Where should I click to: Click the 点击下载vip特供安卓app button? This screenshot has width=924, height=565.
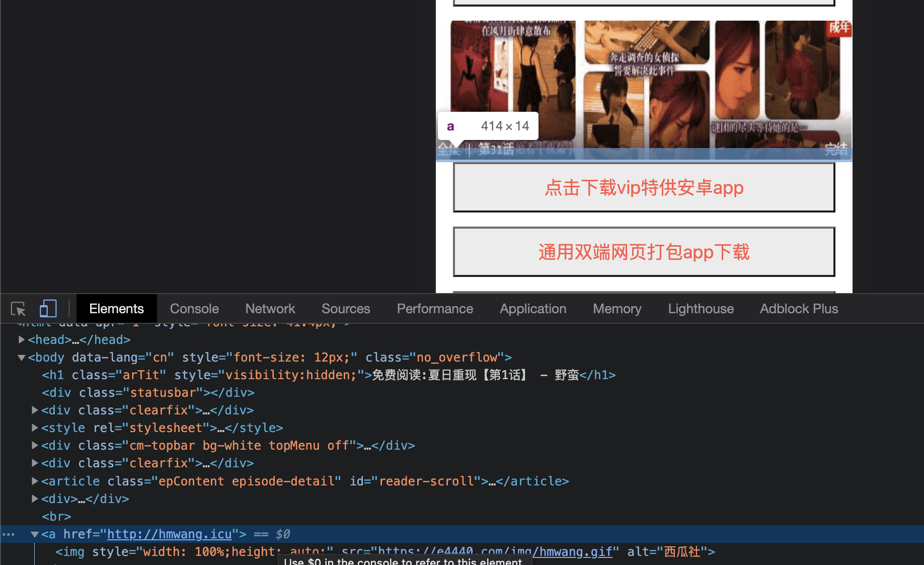pos(644,187)
